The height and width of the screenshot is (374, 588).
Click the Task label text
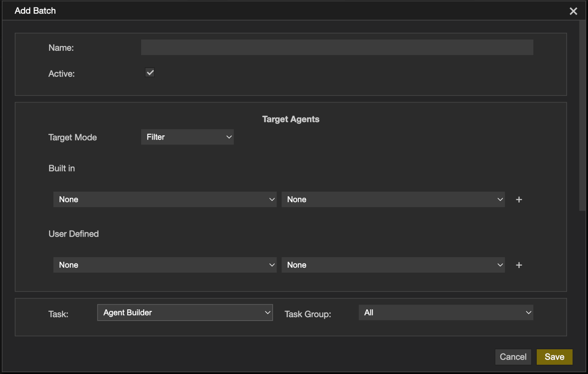tap(58, 314)
